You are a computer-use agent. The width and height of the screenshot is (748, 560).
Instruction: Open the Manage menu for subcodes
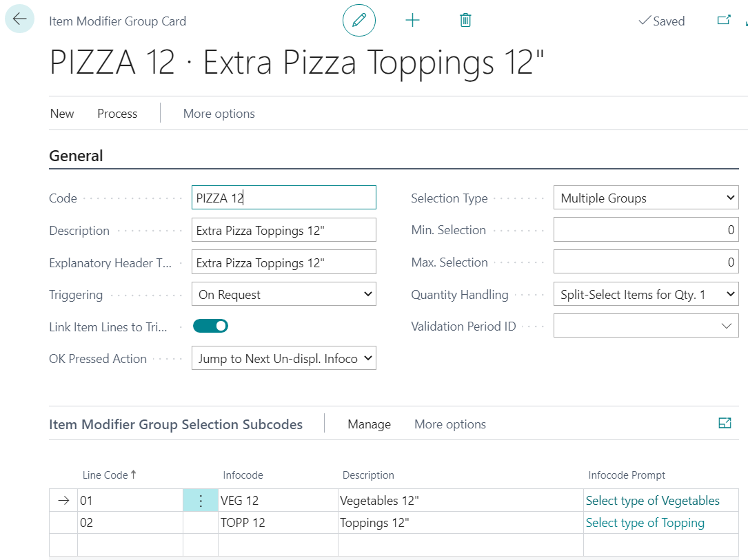pyautogui.click(x=369, y=424)
